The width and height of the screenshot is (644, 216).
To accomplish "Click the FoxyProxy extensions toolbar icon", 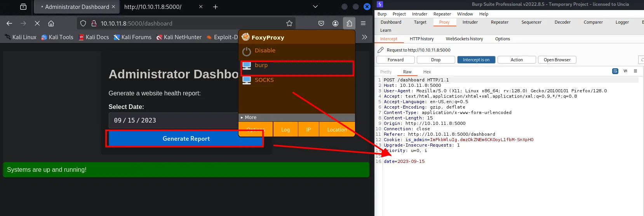I will coord(349,23).
